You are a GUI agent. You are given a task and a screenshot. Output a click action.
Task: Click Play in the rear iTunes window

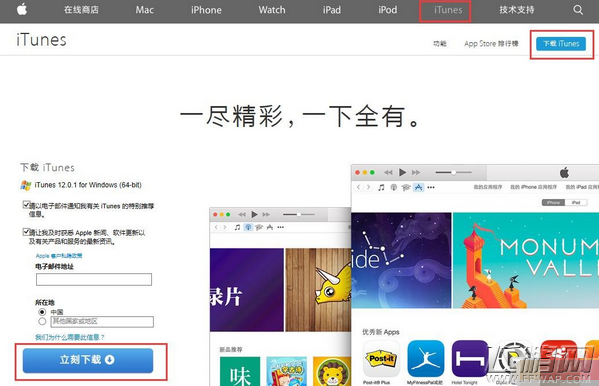254,214
